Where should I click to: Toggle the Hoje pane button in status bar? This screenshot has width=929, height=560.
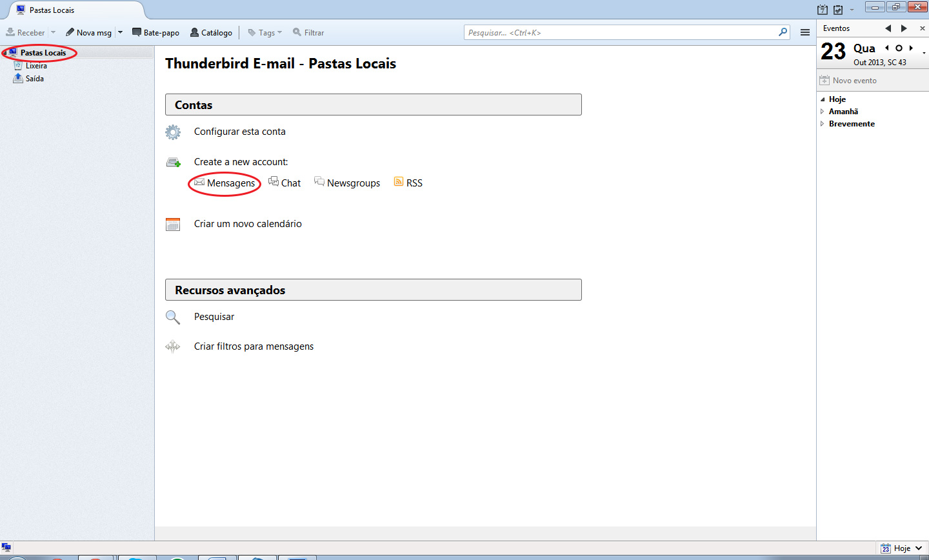[x=902, y=548]
